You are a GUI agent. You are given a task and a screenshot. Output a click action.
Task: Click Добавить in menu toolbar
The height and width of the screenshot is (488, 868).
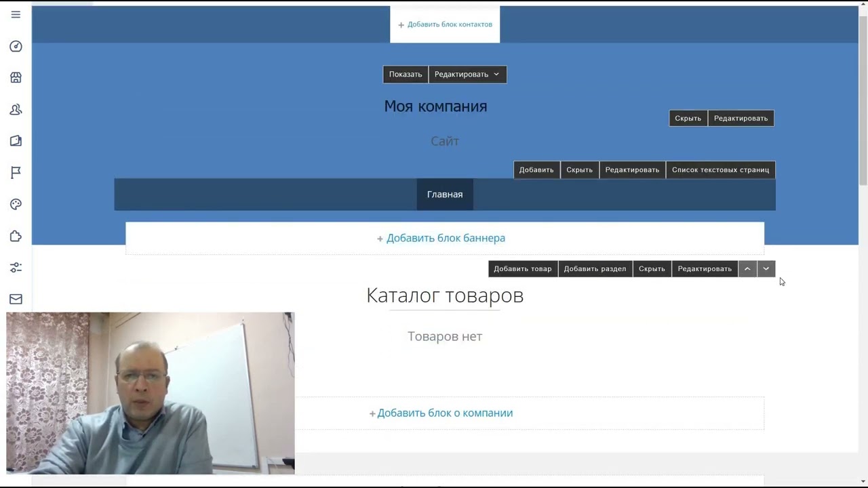(536, 170)
